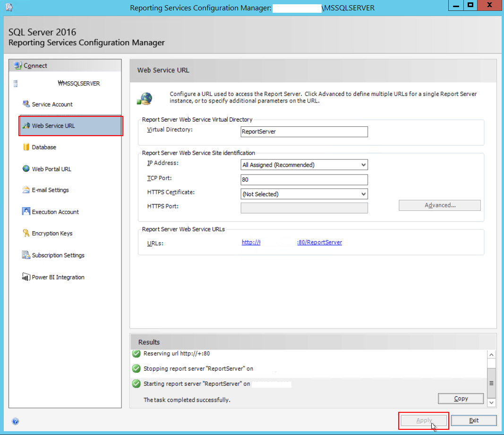Click the Database cylinder icon
Viewport: 504px width, 435px height.
(x=26, y=147)
